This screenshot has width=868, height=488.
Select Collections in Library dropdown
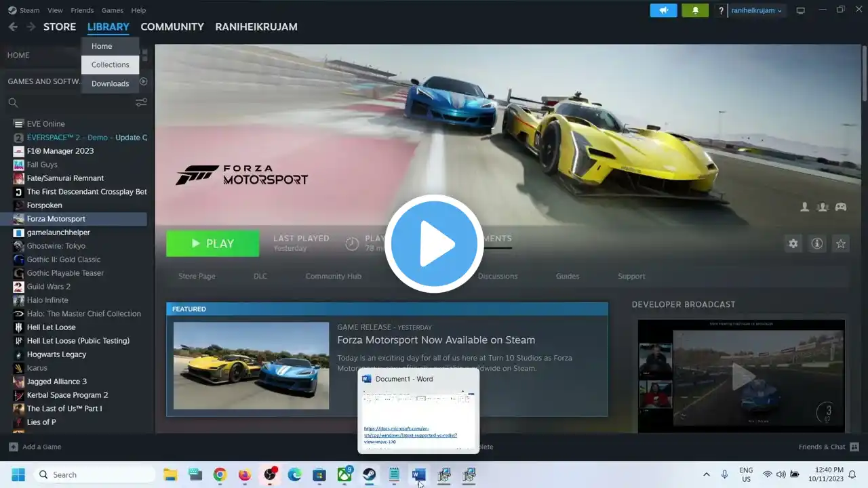(x=110, y=64)
